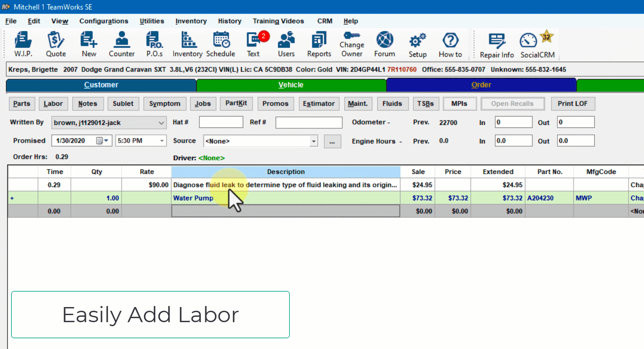Click the Odometer In input field
This screenshot has width=644, height=349.
point(513,122)
